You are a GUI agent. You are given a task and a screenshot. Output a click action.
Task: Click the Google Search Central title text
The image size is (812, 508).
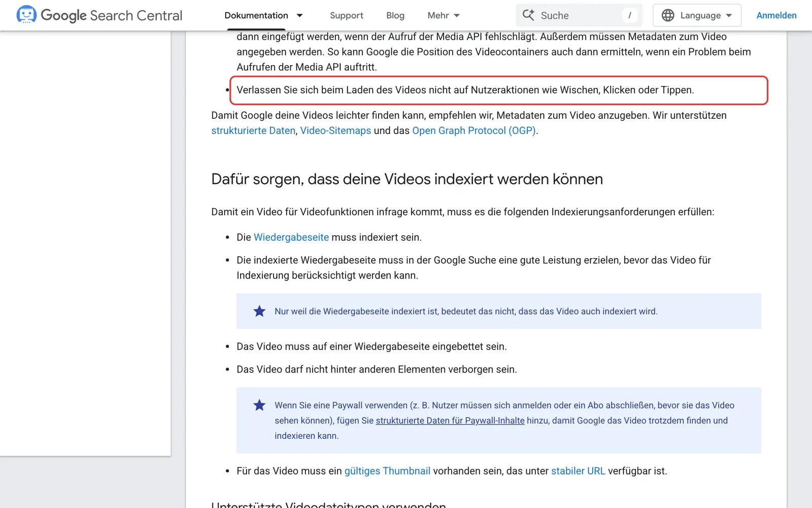pyautogui.click(x=111, y=15)
